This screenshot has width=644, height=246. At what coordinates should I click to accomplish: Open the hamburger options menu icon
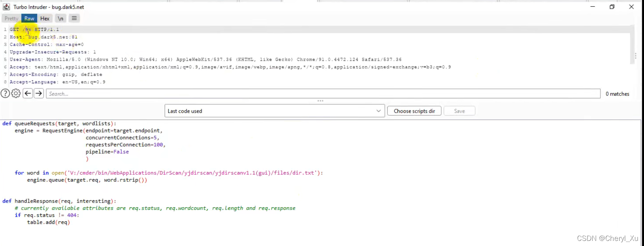point(74,18)
